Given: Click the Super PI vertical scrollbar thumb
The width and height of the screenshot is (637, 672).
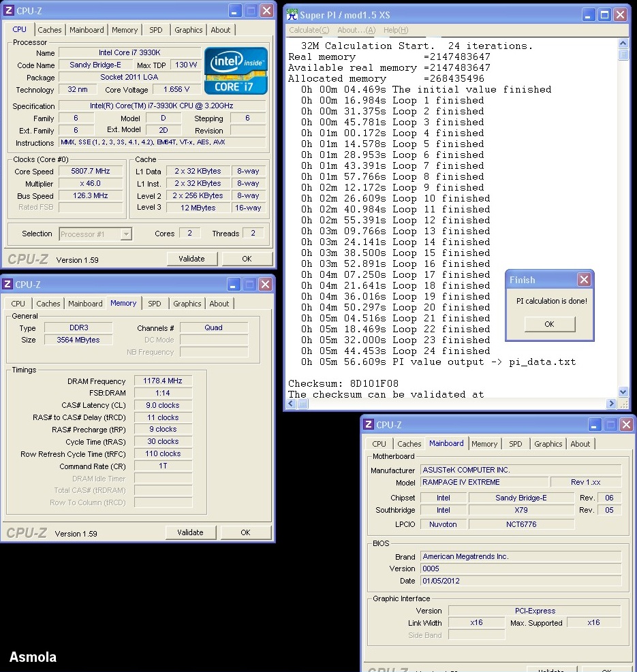Looking at the screenshot, I should click(x=623, y=55).
